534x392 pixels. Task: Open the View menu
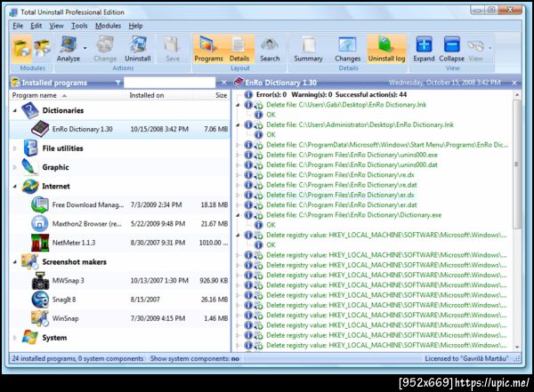[x=57, y=26]
